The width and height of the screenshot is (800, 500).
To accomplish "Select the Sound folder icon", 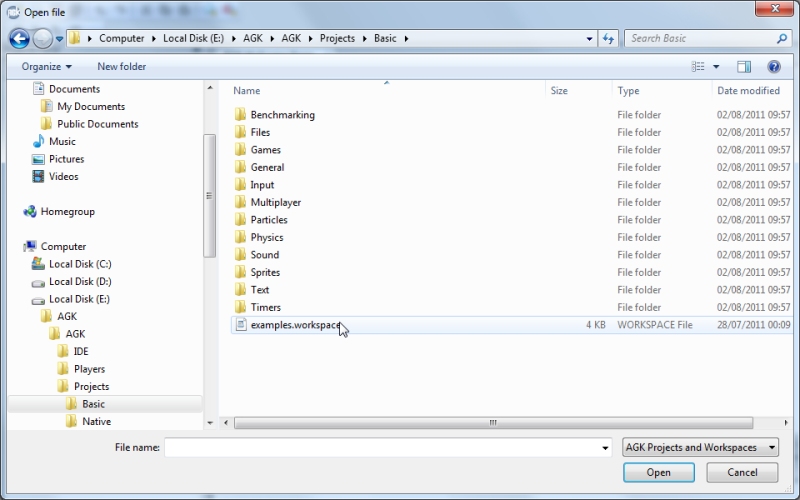I will click(240, 255).
